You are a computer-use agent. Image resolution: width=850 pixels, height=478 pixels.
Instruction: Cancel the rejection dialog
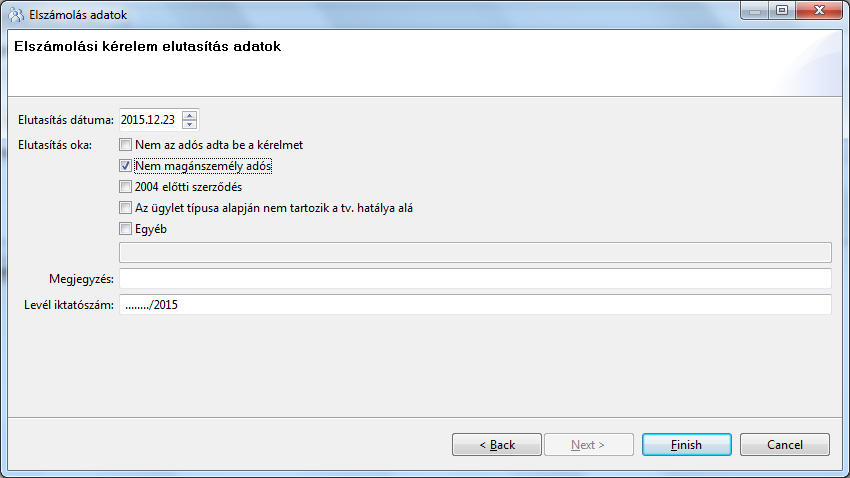click(785, 445)
